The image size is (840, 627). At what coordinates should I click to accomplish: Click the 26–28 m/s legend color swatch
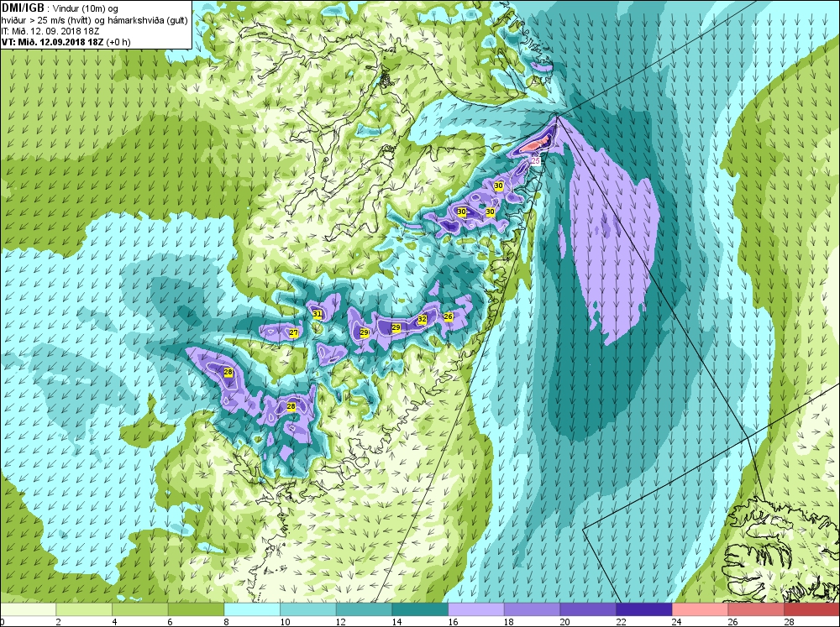(756, 609)
